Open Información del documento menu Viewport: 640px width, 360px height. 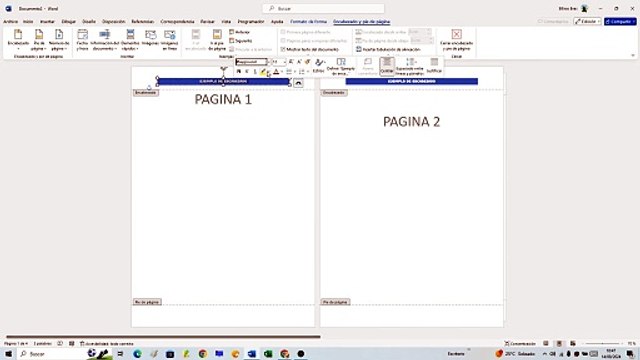104,40
